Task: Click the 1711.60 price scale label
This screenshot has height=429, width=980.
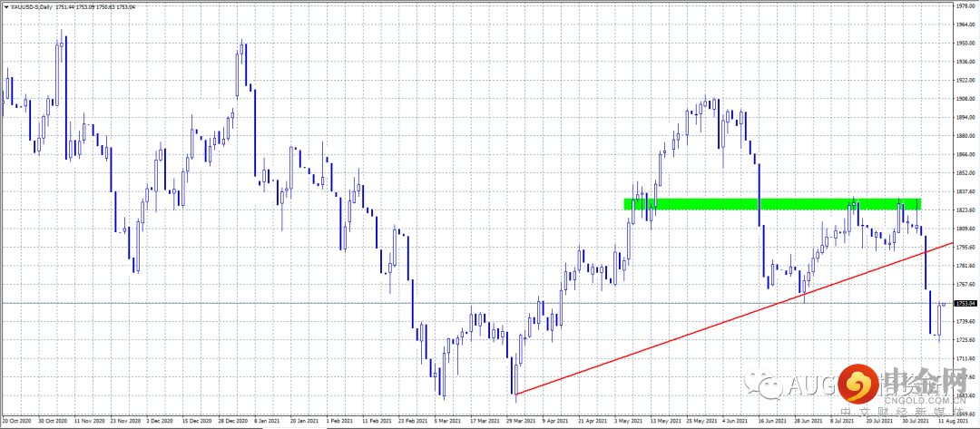Action: 966,359
